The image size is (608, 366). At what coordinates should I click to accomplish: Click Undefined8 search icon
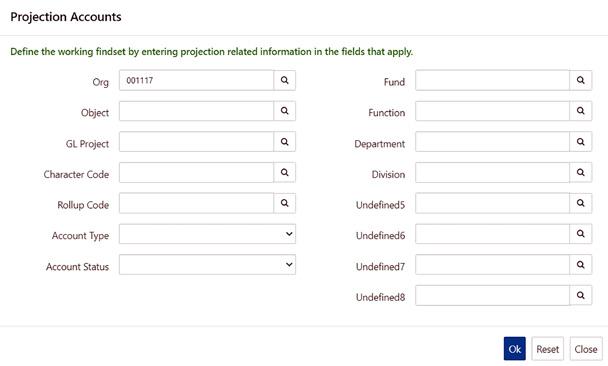(580, 295)
